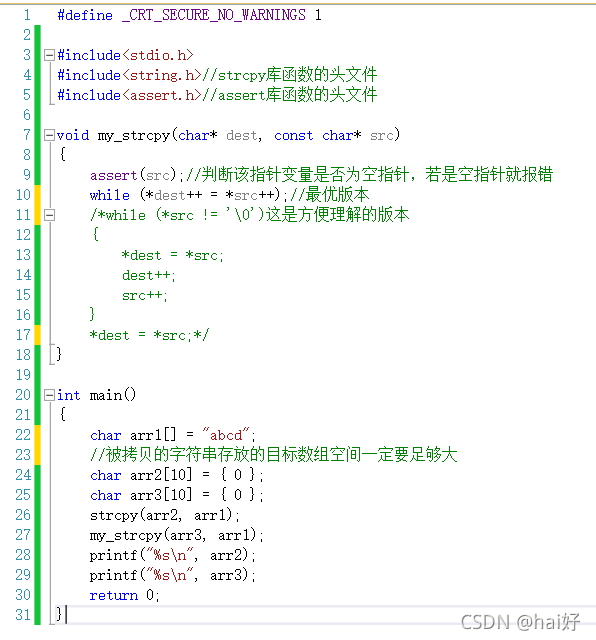This screenshot has width=596, height=640.
Task: Click the closing brace on line 31
Action: pos(59,615)
